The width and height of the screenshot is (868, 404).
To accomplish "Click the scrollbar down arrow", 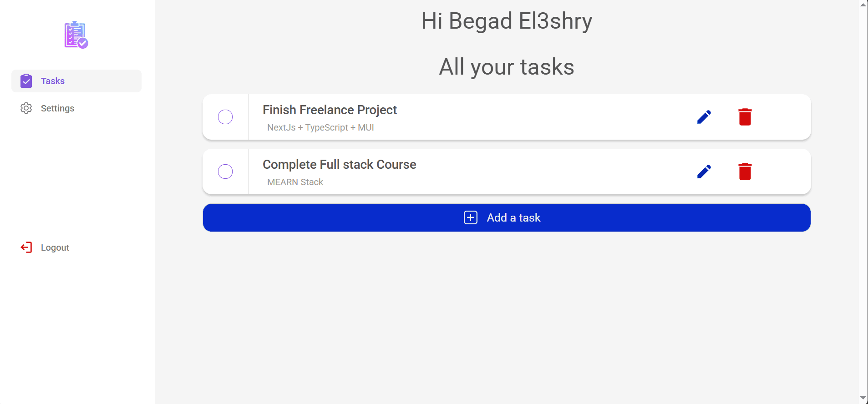I will tap(863, 399).
